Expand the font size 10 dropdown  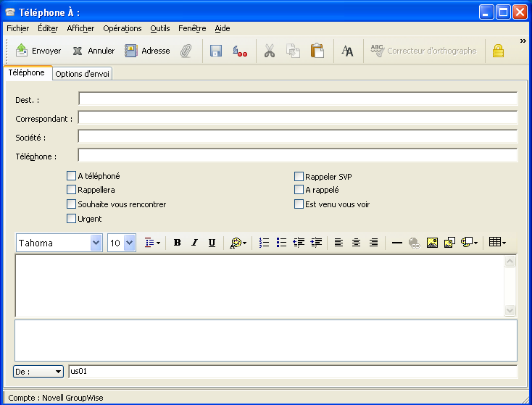(x=130, y=243)
